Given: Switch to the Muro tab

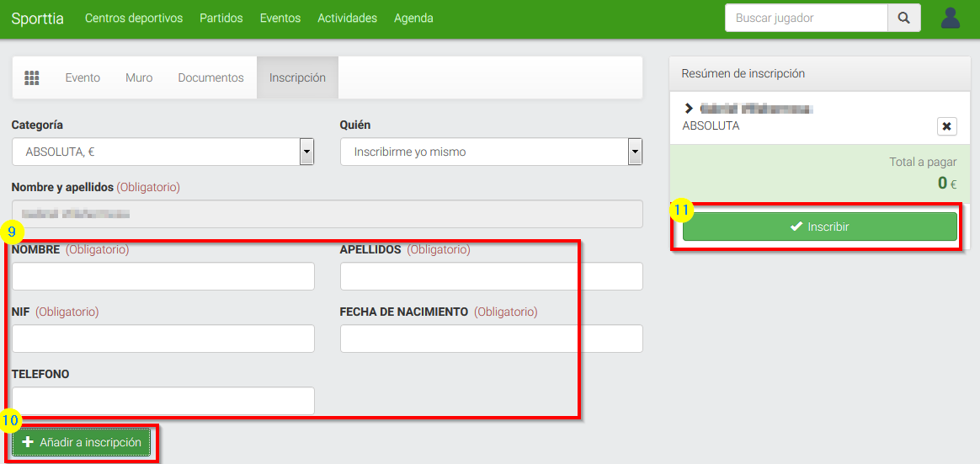Looking at the screenshot, I should click(139, 77).
